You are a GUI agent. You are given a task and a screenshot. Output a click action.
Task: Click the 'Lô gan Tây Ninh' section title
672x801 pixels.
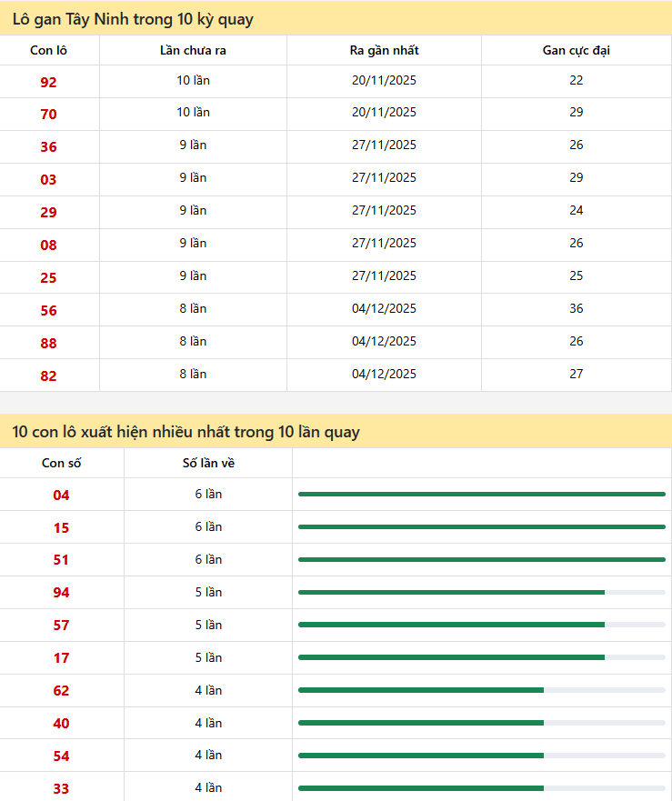[133, 19]
